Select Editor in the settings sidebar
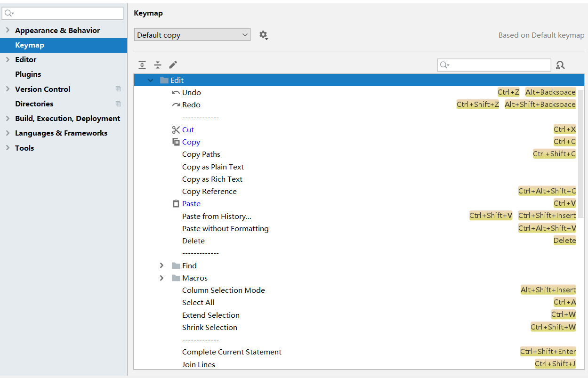588x378 pixels. pyautogui.click(x=27, y=59)
